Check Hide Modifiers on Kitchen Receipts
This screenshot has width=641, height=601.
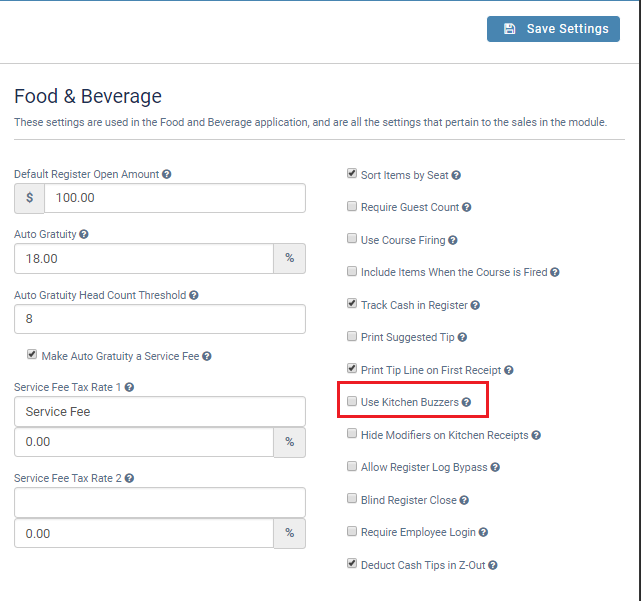pyautogui.click(x=352, y=435)
